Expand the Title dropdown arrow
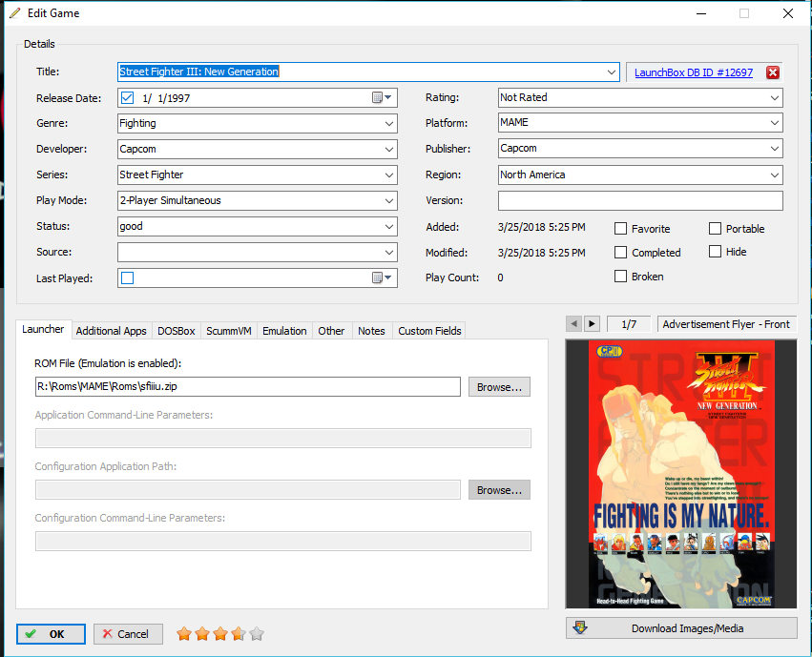 tap(612, 72)
